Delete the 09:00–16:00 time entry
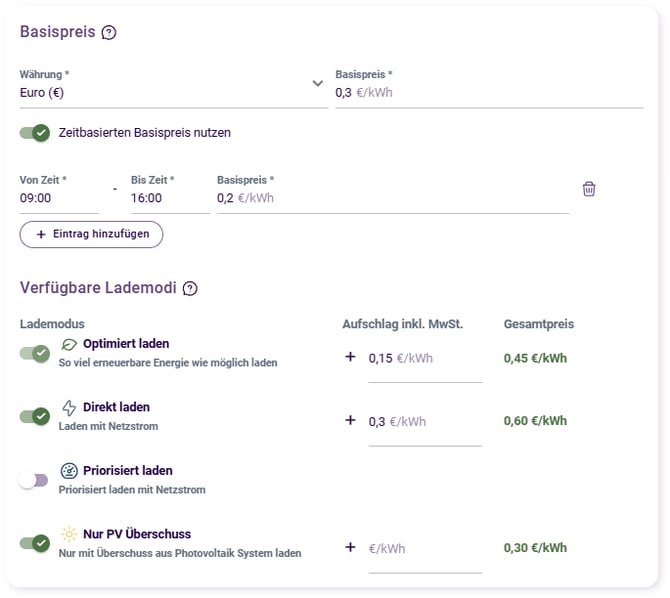The image size is (670, 598). 589,189
